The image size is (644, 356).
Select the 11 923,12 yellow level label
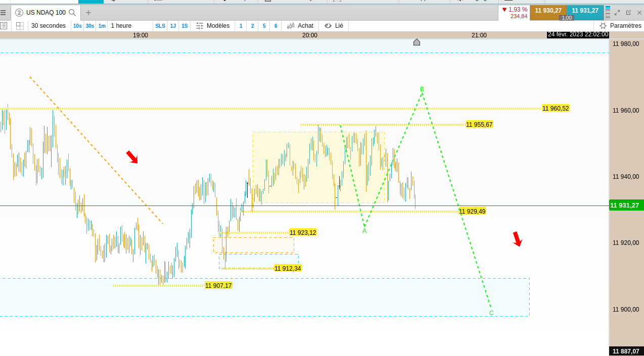[x=303, y=232]
